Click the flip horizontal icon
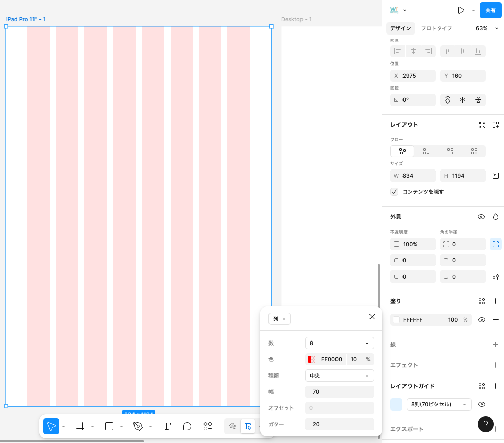 462,100
